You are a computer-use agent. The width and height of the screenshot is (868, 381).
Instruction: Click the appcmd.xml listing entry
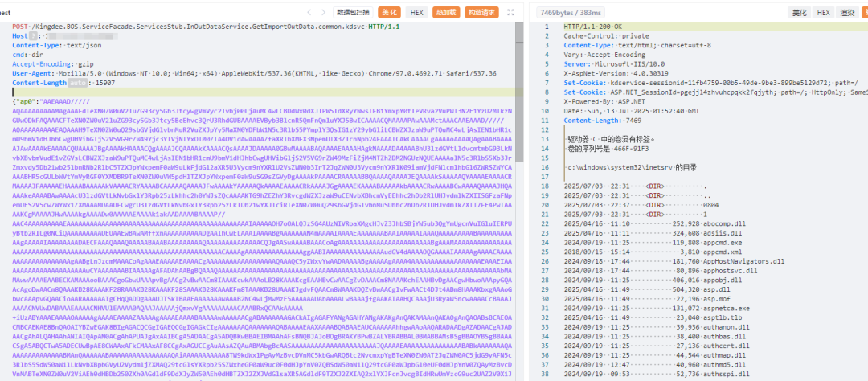653,252
